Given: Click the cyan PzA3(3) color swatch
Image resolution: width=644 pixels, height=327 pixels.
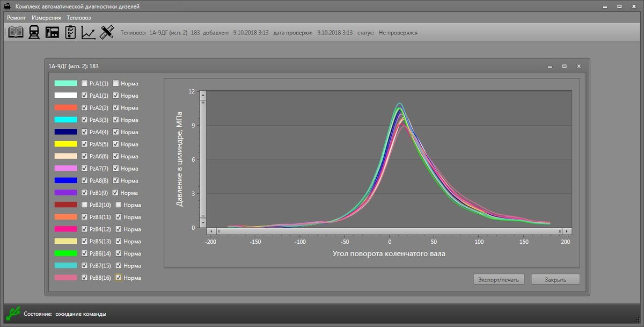Looking at the screenshot, I should click(x=65, y=119).
